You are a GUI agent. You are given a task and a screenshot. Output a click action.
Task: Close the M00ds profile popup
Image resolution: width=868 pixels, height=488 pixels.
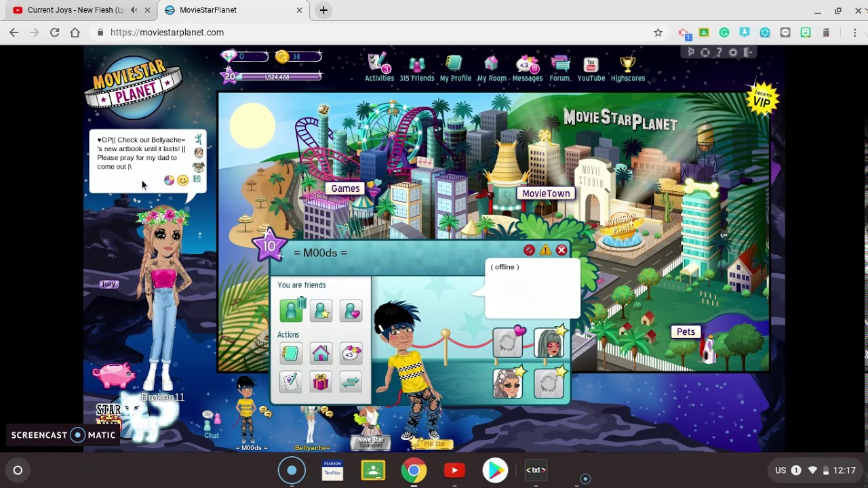coord(561,250)
